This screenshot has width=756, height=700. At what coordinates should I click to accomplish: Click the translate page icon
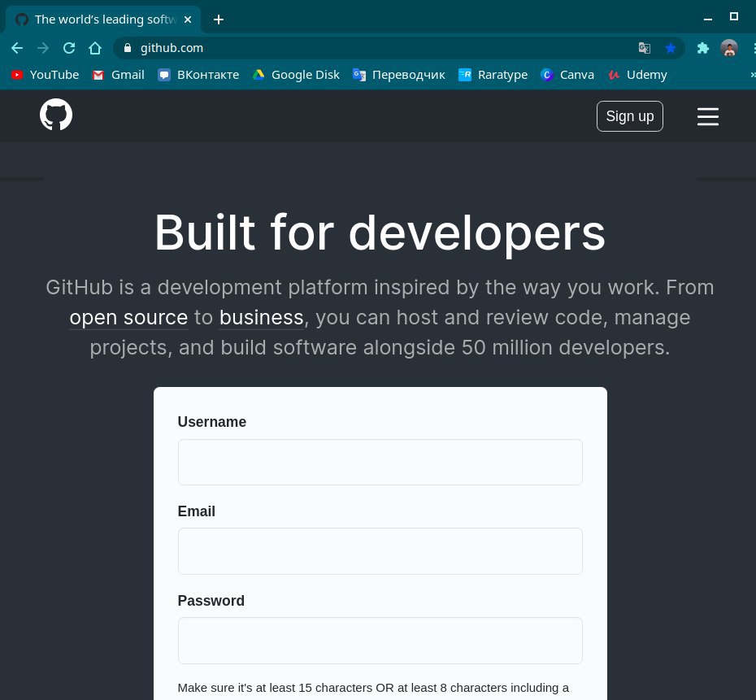644,48
